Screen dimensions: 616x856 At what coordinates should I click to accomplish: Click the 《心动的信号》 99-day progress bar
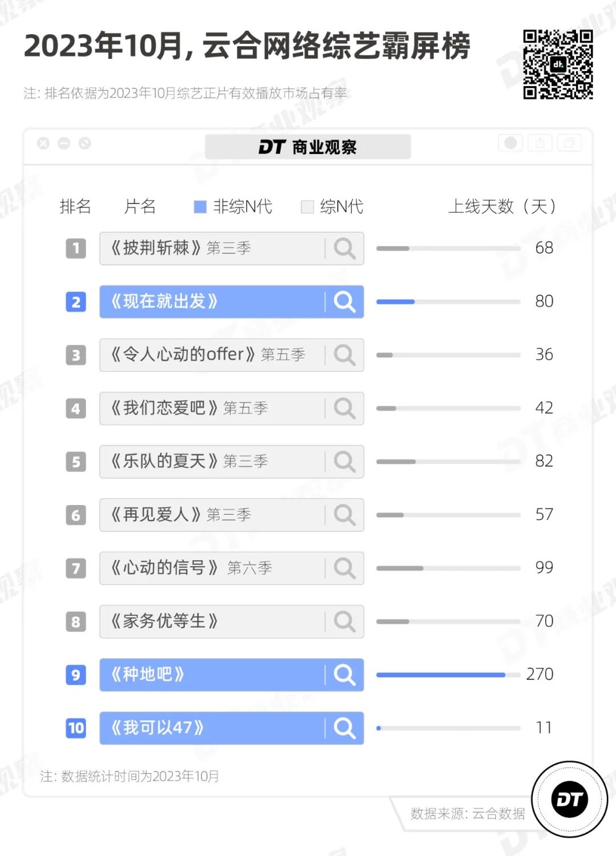448,568
